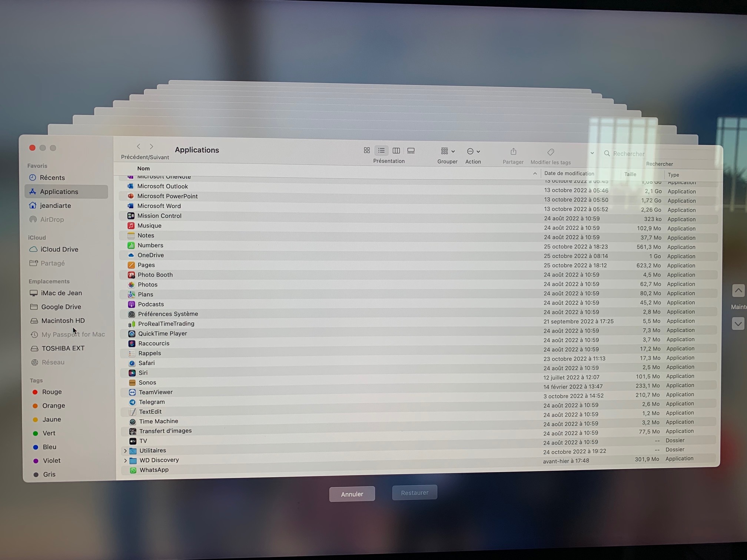Open the Action dropdown menu
The width and height of the screenshot is (747, 560).
[x=473, y=151]
